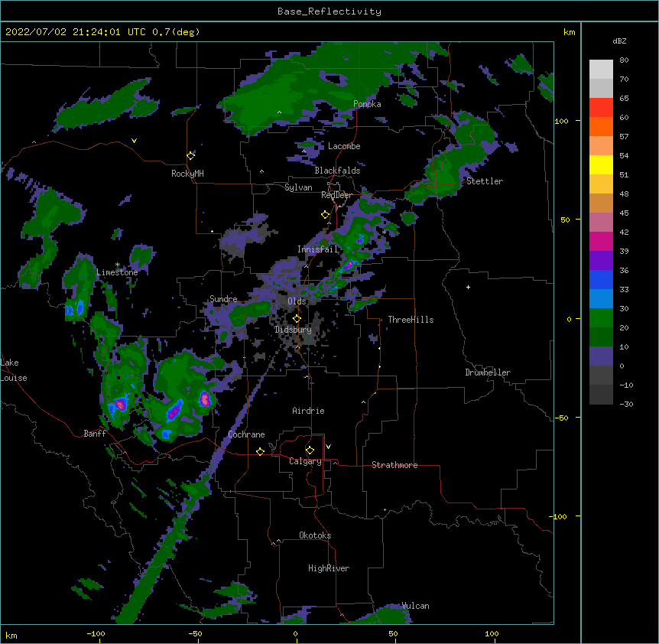Click the Ponoka city label
659x644 pixels.
click(x=367, y=104)
